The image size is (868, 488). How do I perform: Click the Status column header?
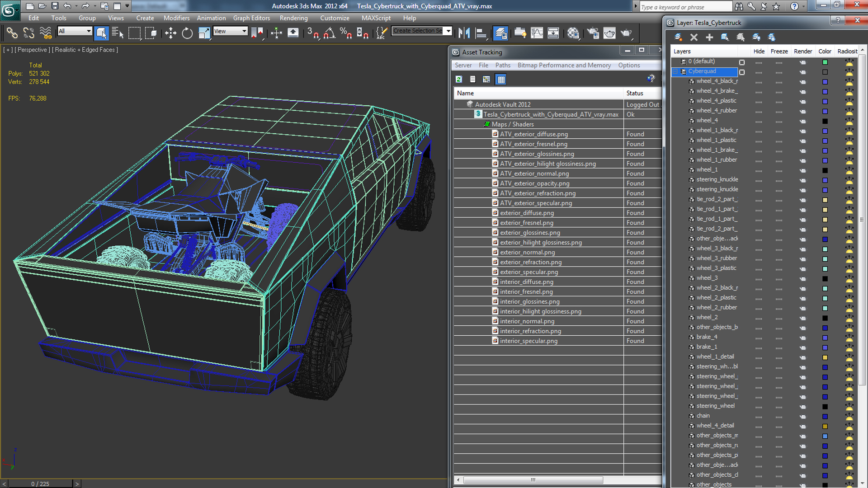(635, 93)
